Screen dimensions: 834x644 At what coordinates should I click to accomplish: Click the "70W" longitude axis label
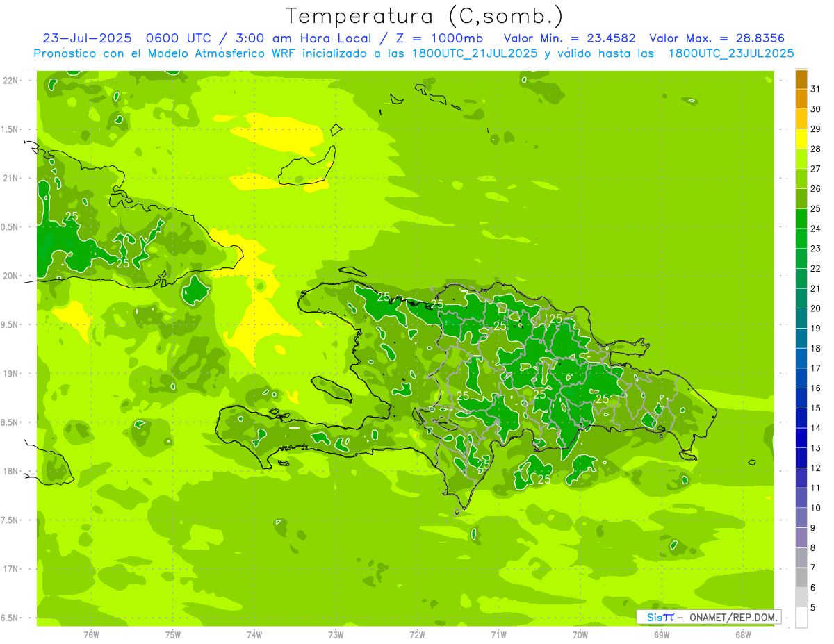(580, 634)
